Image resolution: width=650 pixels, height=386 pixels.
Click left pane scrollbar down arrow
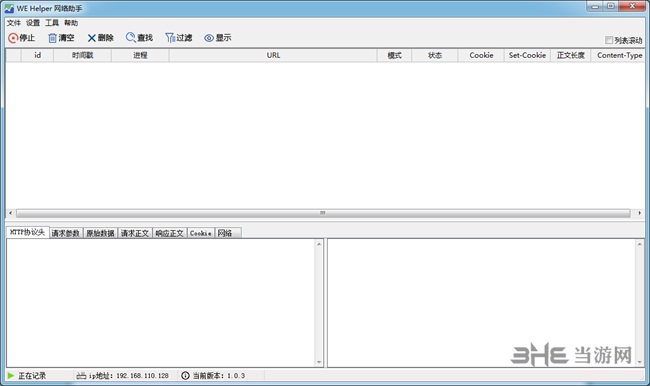pyautogui.click(x=319, y=362)
